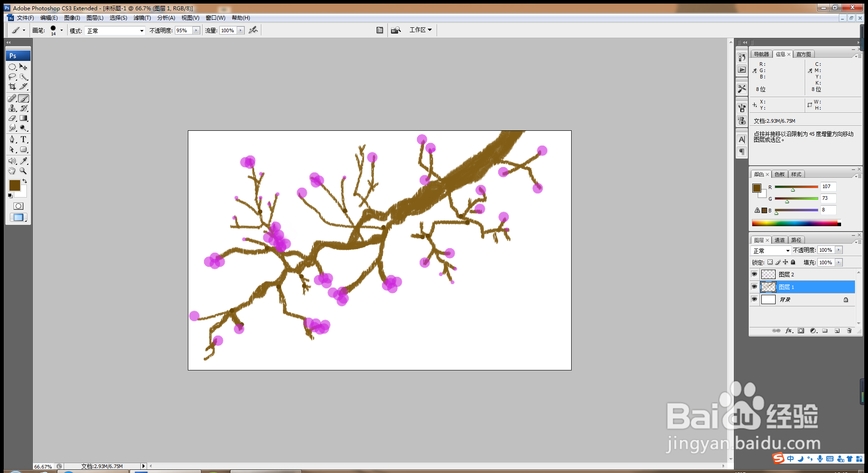Delete the selected layer
868x473 pixels.
coord(849,331)
